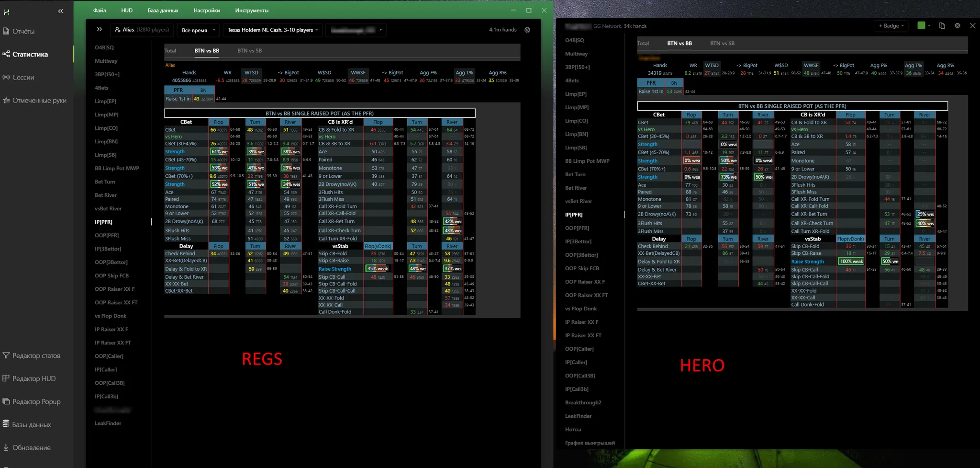Screen dimensions: 980x468
Task: Collapse the left sidebar with the double-chevron icon
Action: pyautogui.click(x=60, y=11)
